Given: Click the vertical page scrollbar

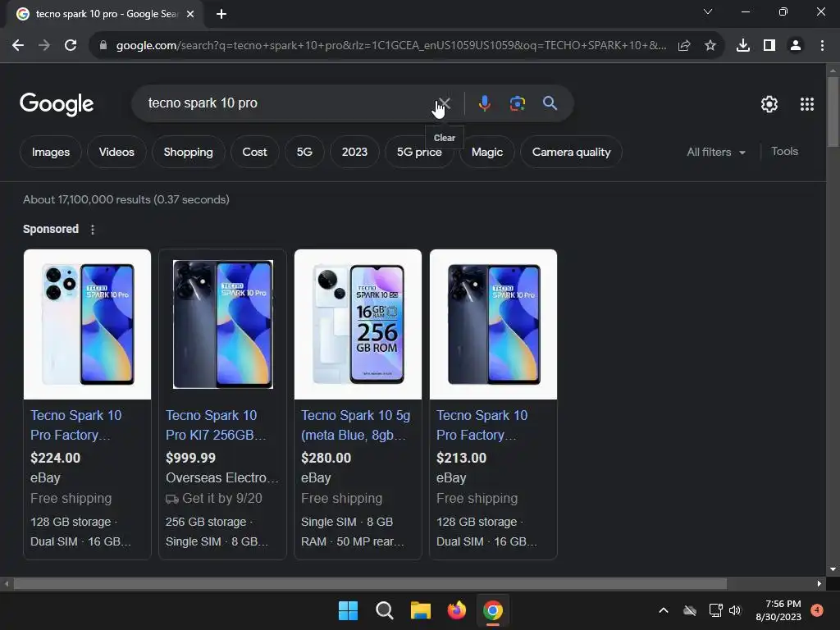Looking at the screenshot, I should tap(833, 112).
